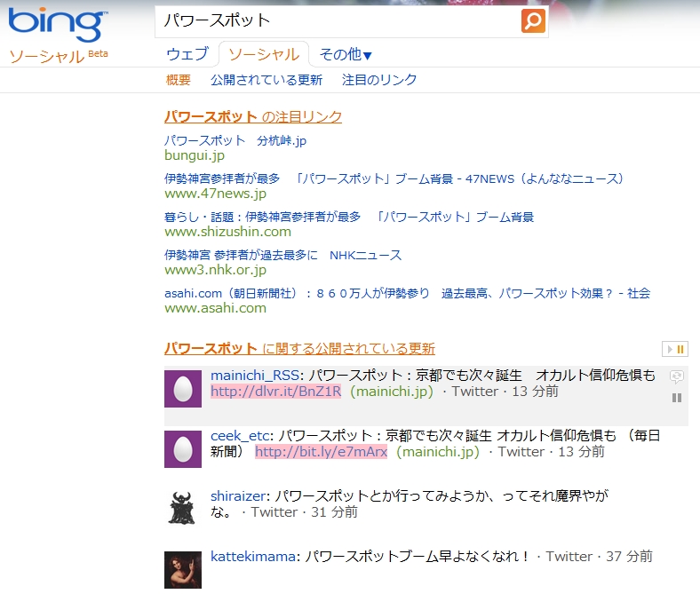
Task: Click the www.shizushin.com URL
Action: (x=227, y=232)
